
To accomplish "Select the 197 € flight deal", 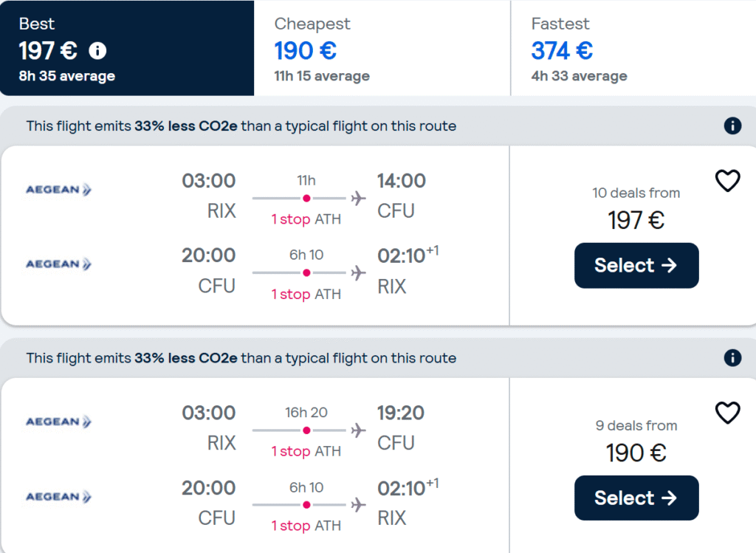I will pos(636,266).
